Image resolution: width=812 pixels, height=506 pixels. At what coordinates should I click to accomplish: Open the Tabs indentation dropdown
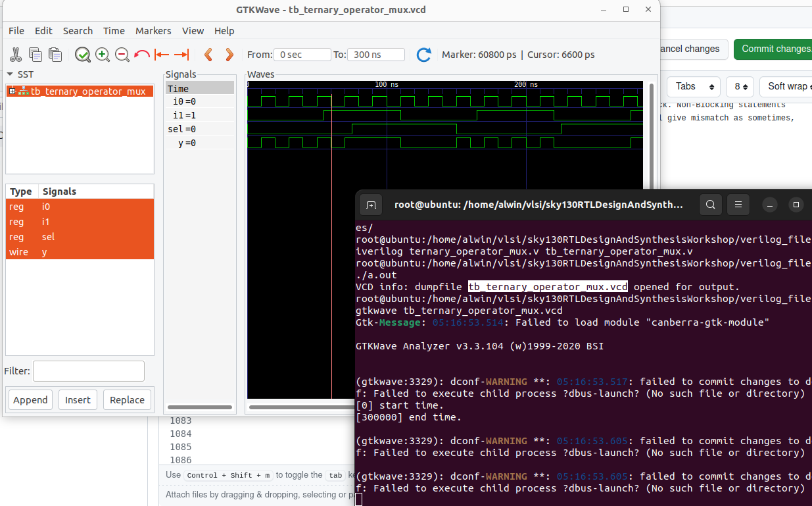tap(693, 86)
